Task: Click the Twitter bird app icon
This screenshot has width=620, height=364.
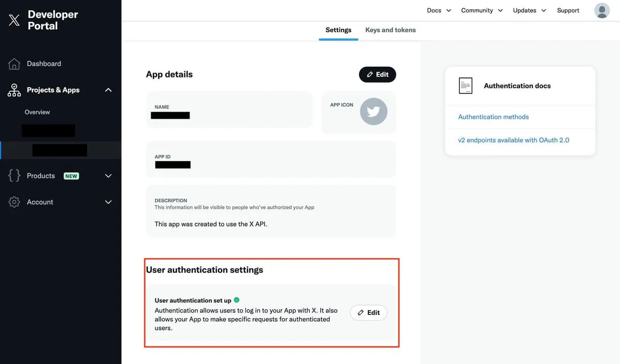Action: 373,111
